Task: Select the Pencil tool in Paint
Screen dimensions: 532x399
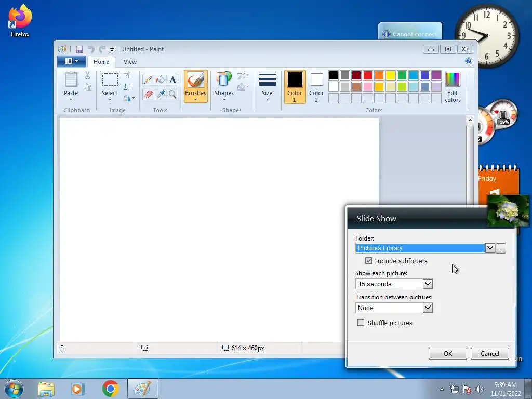Action: click(148, 79)
